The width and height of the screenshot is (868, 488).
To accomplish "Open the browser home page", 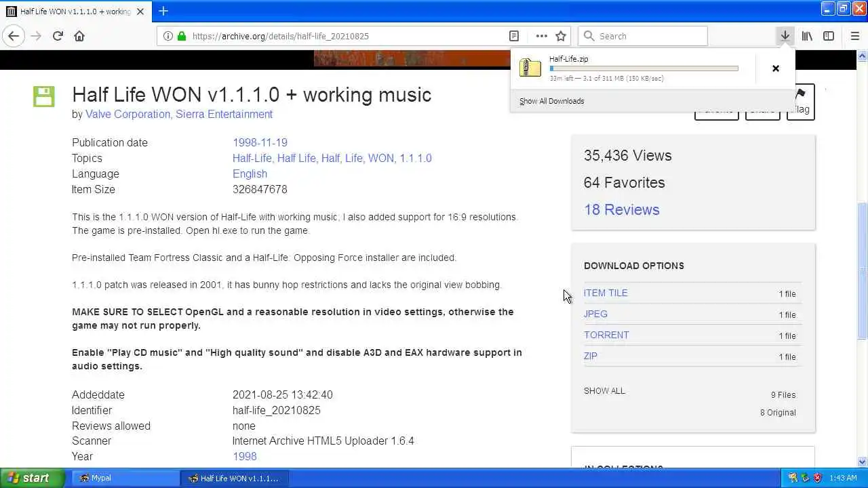I will 79,36.
